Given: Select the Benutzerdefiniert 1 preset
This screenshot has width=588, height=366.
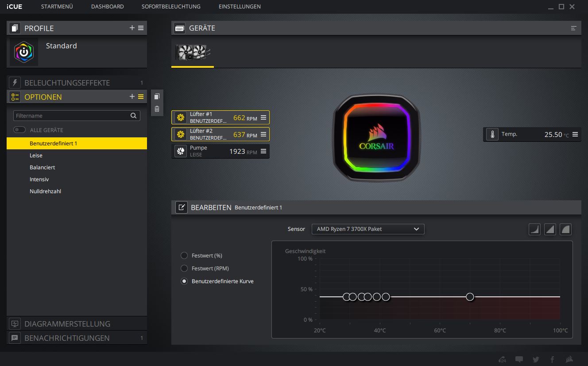Looking at the screenshot, I should tap(77, 143).
